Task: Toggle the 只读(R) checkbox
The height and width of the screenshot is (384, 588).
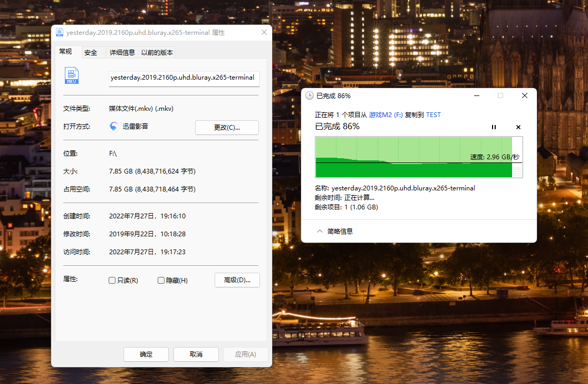Action: pos(112,281)
